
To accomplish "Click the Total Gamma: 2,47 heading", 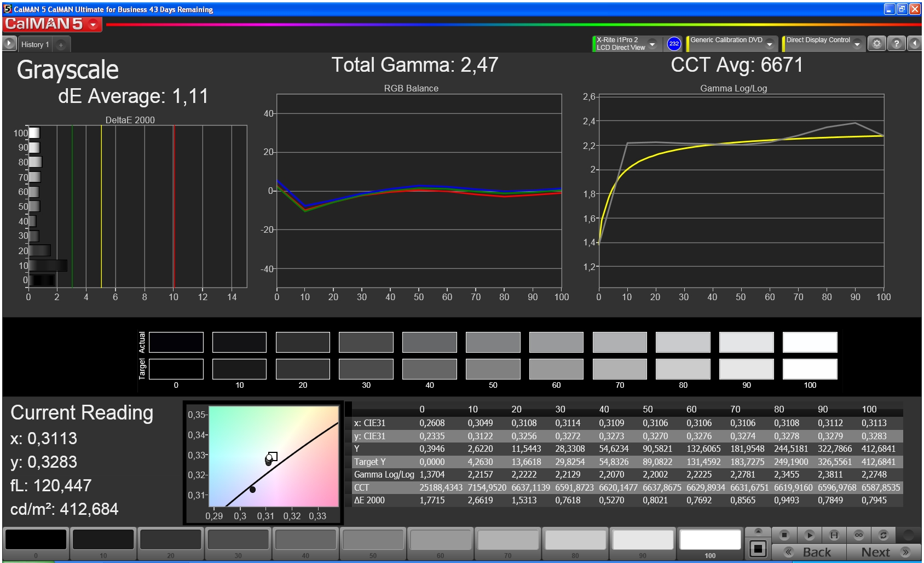I will click(x=414, y=65).
